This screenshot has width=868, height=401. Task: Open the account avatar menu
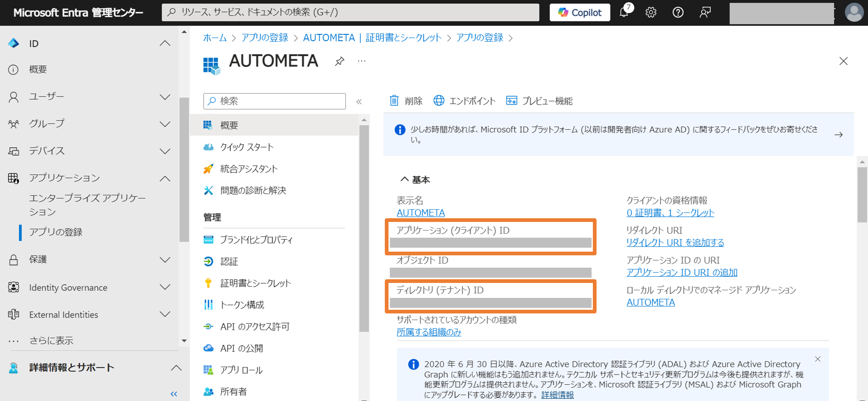click(x=854, y=12)
